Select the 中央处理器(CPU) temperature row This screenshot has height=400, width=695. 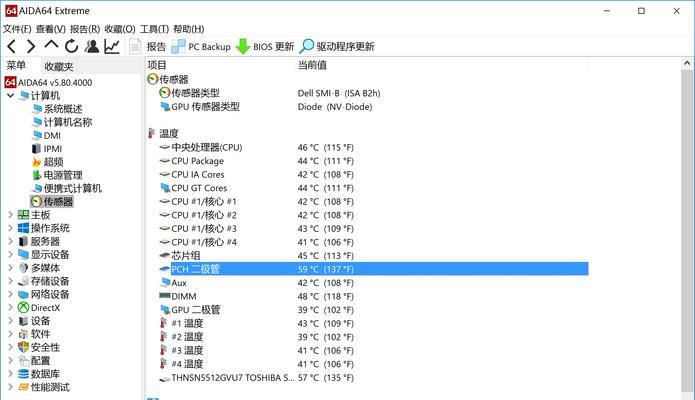click(374, 147)
